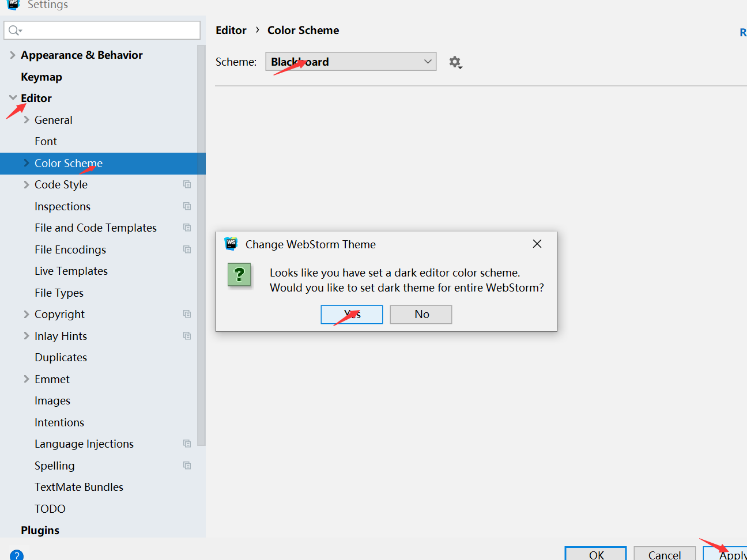This screenshot has width=747, height=560.
Task: Click the OK button
Action: click(595, 554)
